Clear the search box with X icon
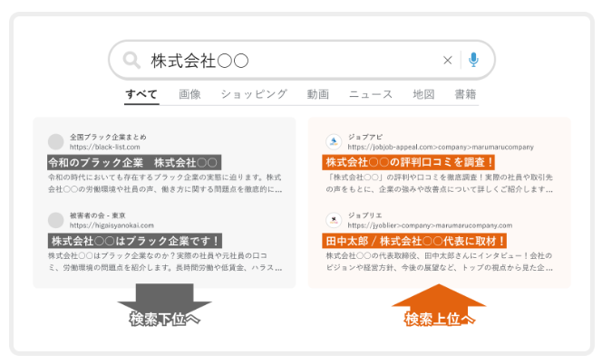Image resolution: width=602 pixels, height=364 pixels. [x=447, y=61]
